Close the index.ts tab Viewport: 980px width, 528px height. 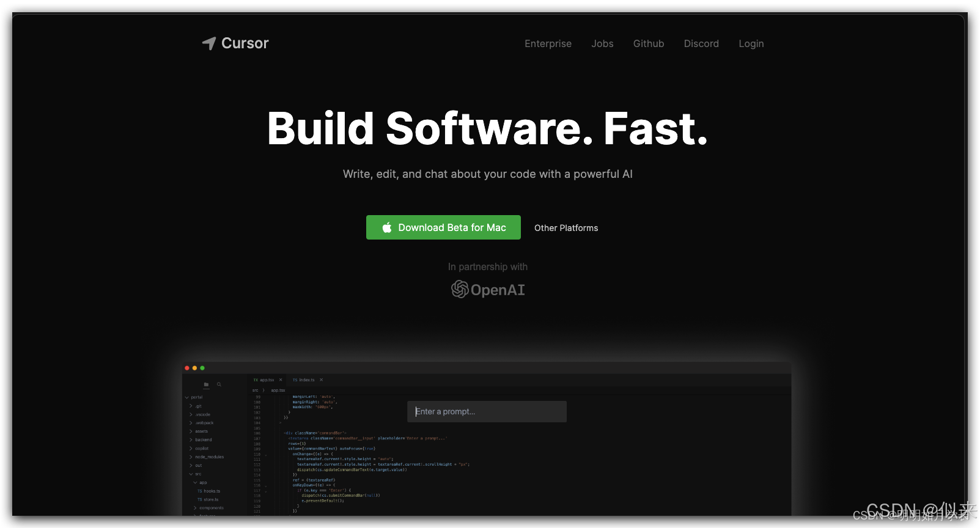coord(321,380)
